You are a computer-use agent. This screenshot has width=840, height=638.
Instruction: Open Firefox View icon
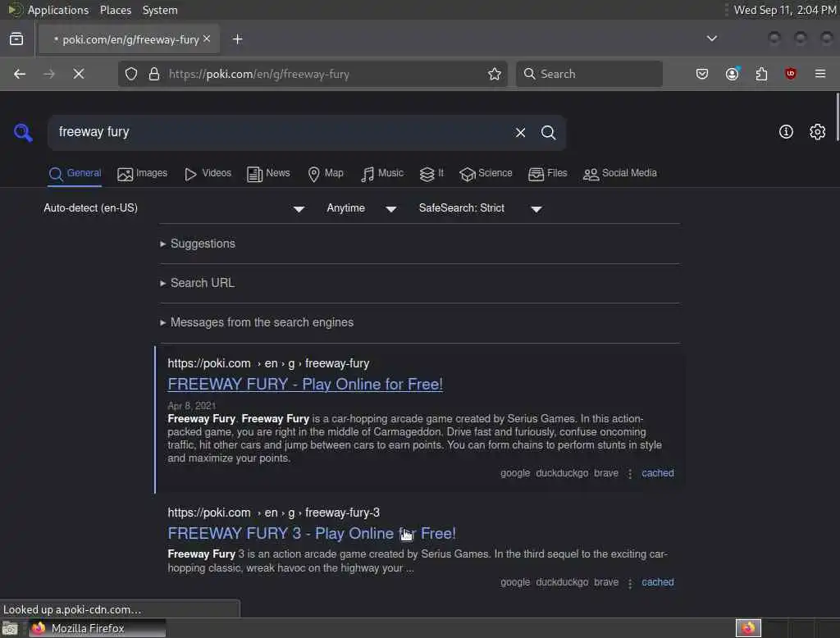coord(16,39)
